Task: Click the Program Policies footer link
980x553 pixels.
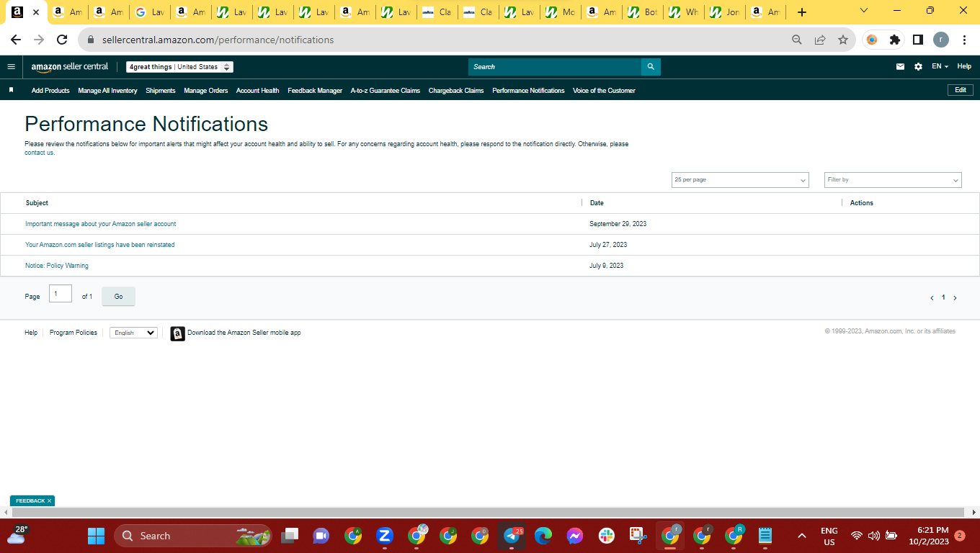Action: coord(73,333)
